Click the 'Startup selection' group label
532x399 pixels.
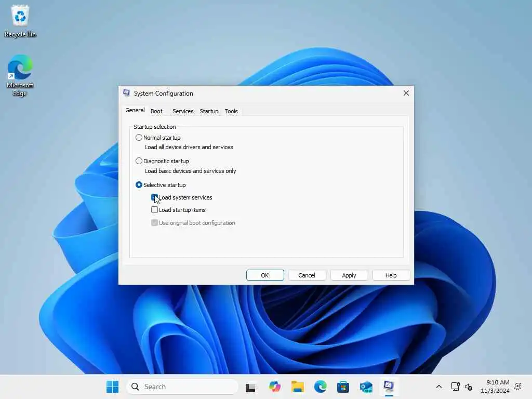(x=155, y=127)
